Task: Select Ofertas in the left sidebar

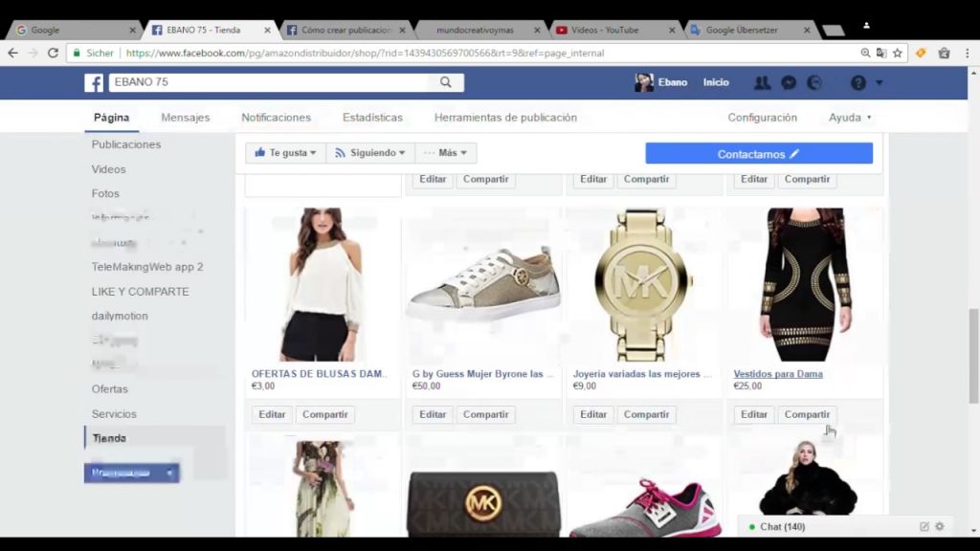Action: [109, 389]
